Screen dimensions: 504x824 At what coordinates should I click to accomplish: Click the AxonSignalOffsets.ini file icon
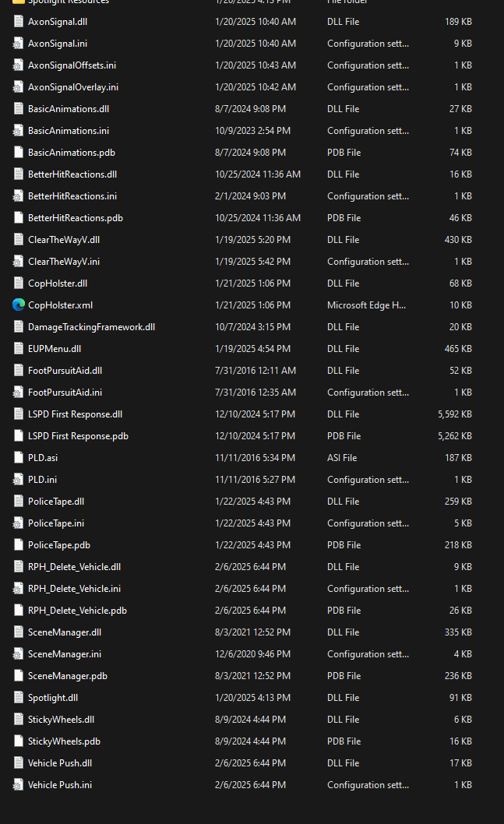tap(19, 65)
